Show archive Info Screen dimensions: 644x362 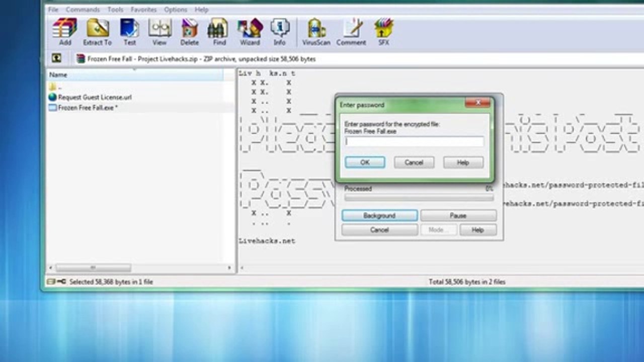click(x=280, y=32)
